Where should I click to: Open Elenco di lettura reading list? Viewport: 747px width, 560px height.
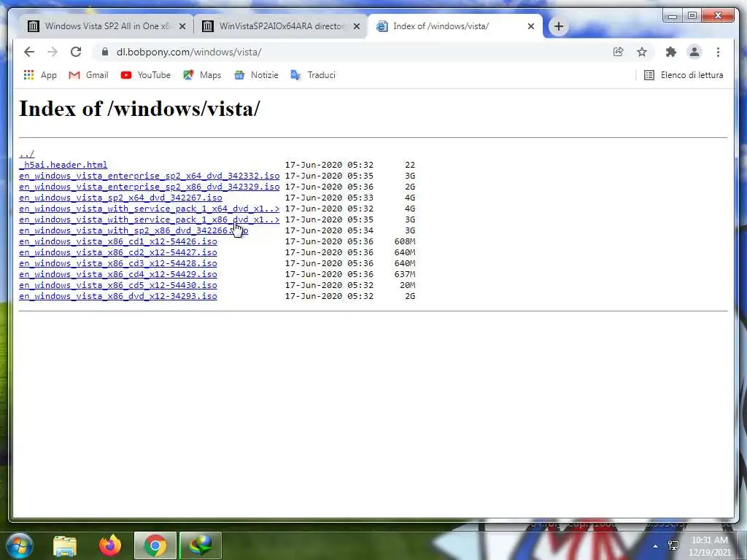[x=684, y=75]
